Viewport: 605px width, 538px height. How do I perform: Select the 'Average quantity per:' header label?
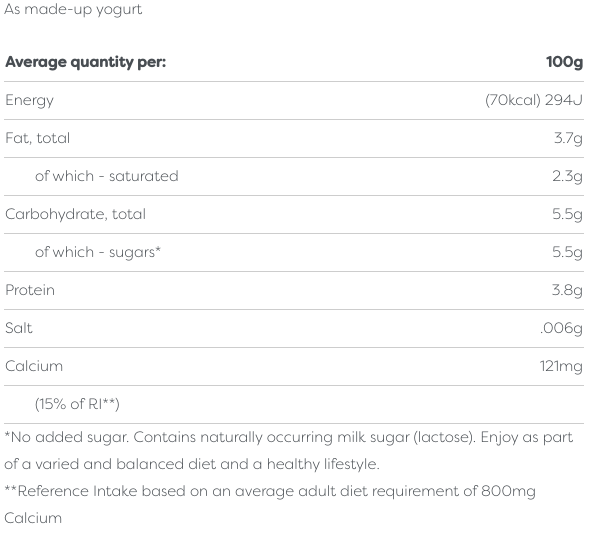[86, 62]
